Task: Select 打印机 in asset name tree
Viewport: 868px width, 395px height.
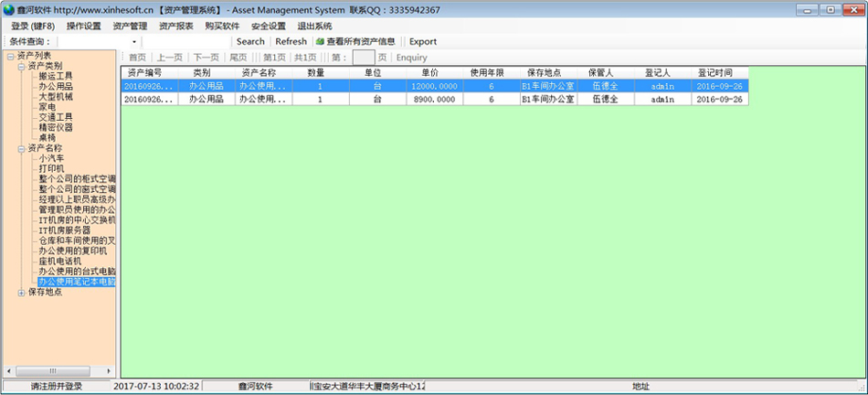Action: 51,169
